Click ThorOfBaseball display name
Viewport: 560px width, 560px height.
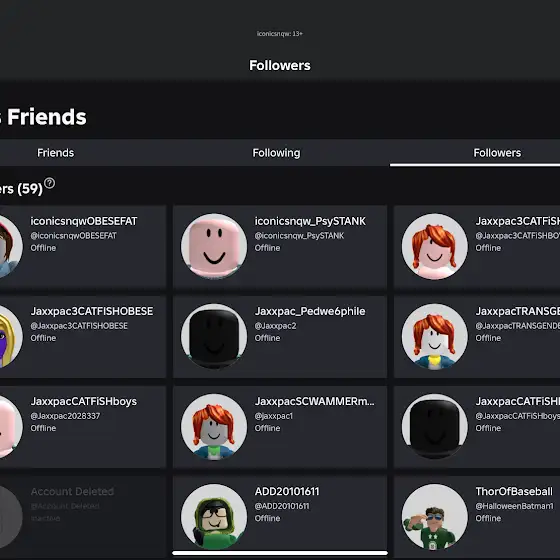(514, 491)
